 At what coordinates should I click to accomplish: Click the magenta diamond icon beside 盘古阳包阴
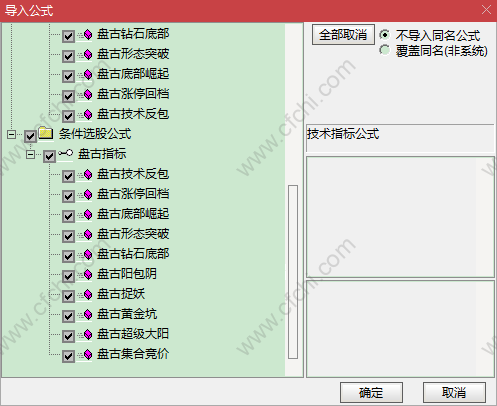coord(88,275)
